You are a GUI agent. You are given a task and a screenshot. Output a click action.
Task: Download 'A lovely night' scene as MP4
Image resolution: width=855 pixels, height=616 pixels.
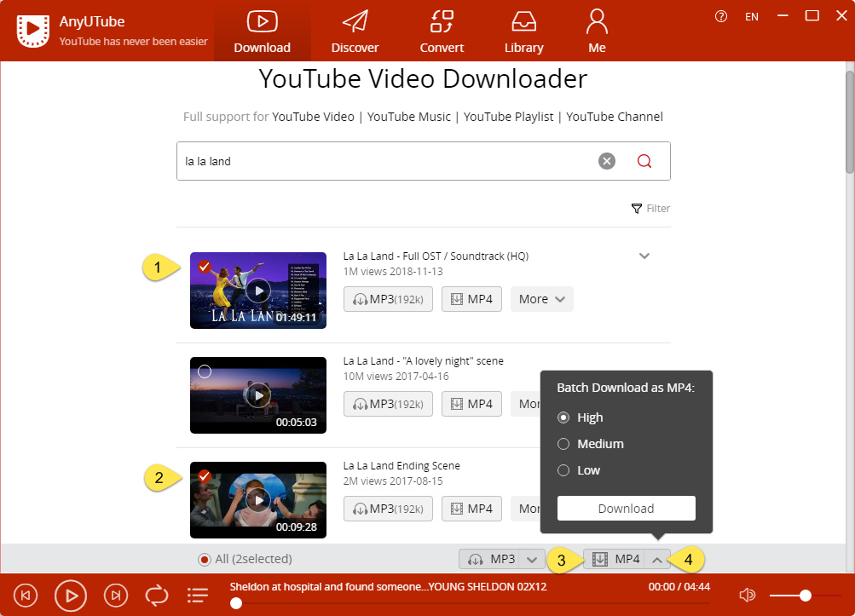tap(471, 404)
